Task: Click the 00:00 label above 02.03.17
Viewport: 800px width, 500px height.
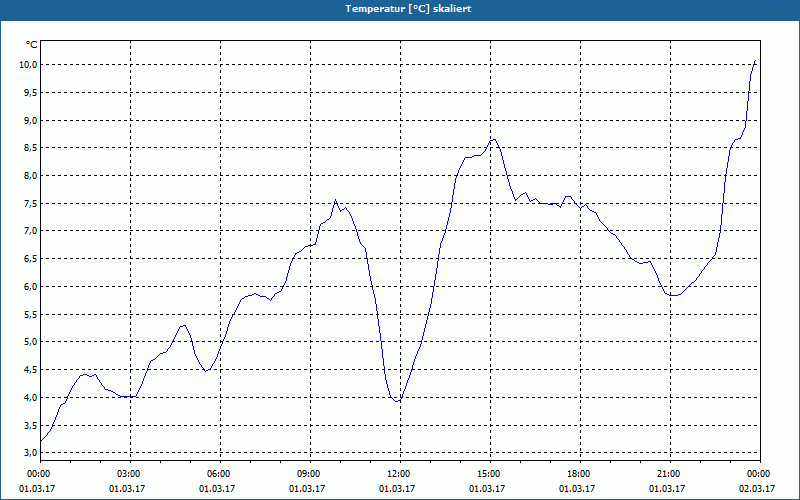Action: [x=760, y=474]
